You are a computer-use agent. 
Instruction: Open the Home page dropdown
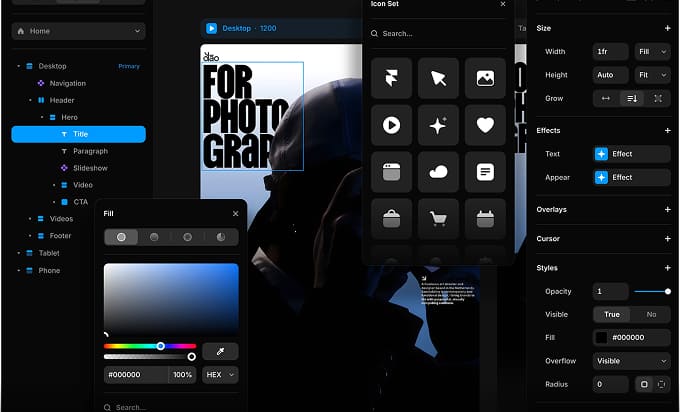[78, 31]
